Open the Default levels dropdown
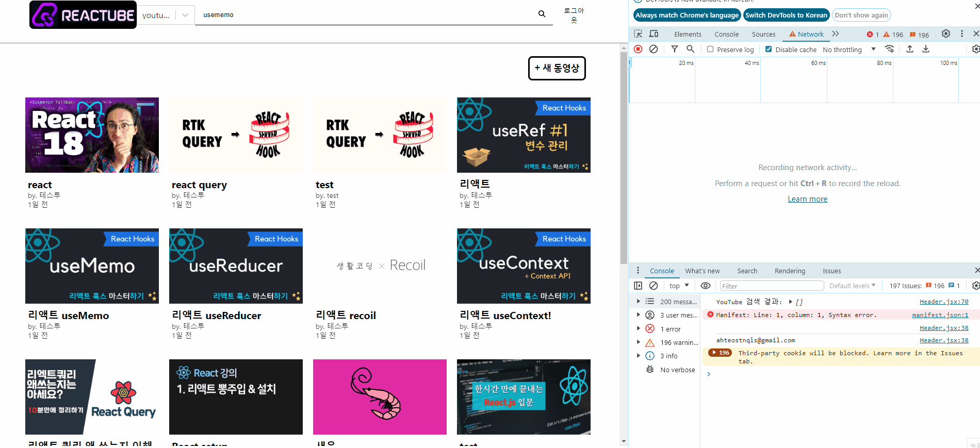The image size is (980, 448). coord(852,286)
